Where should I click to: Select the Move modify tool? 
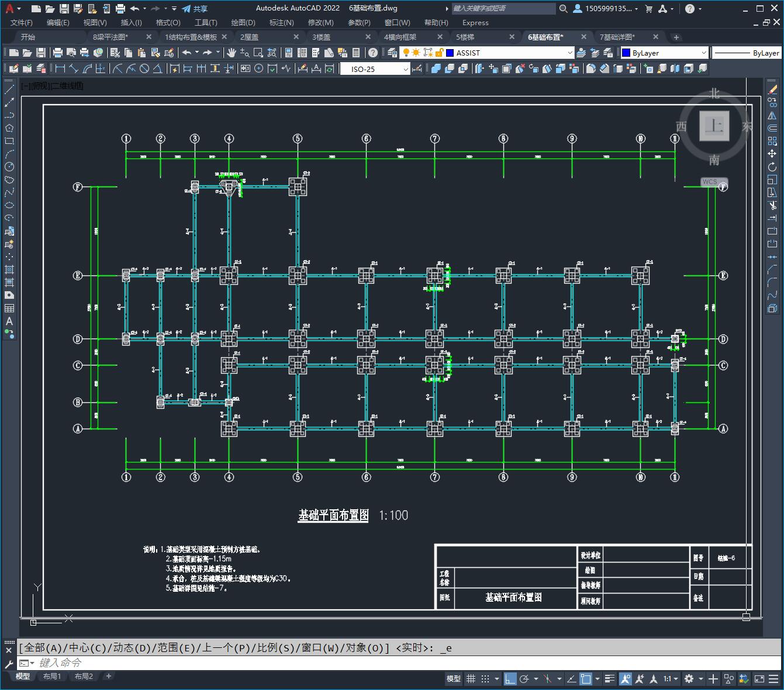tap(772, 154)
